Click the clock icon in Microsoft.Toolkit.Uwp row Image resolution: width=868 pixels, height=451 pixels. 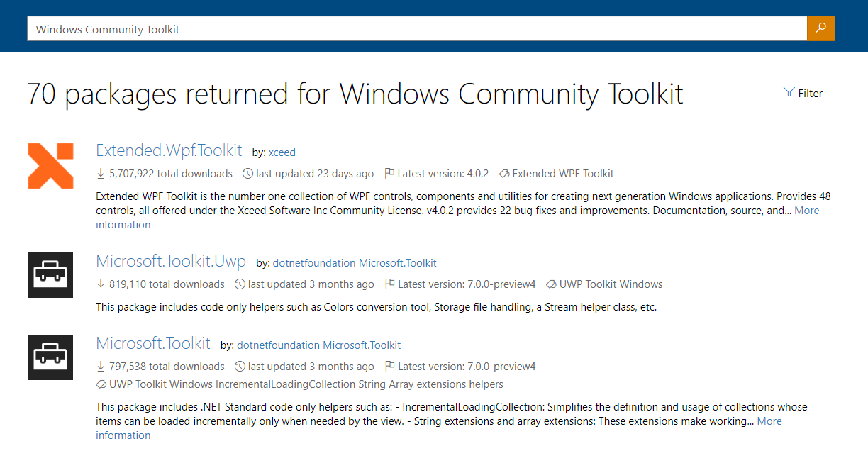click(240, 284)
